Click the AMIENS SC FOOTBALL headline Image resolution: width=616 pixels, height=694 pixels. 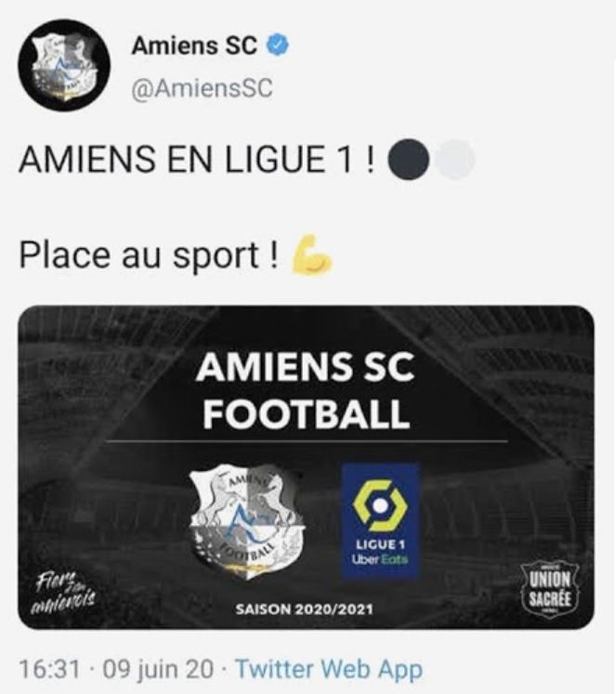(x=306, y=390)
